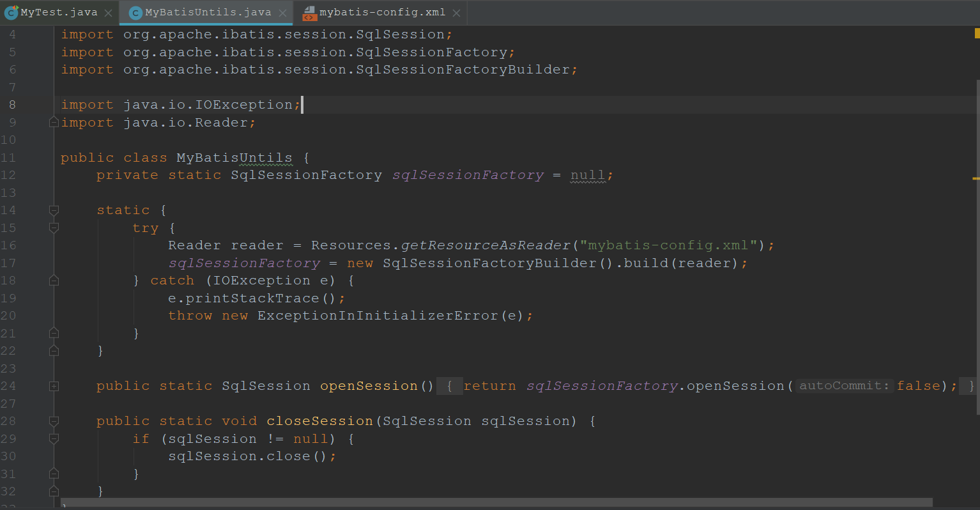
Task: Click line number 24 in the gutter
Action: pyautogui.click(x=8, y=386)
